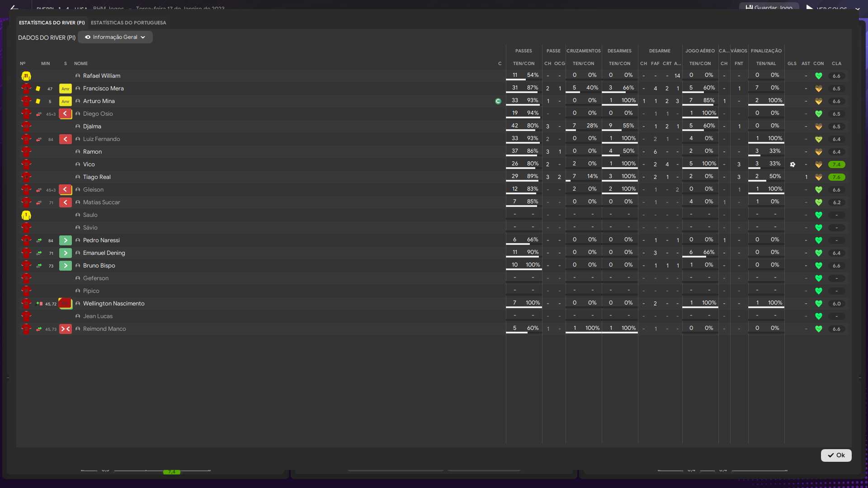Click Djalma's 28% crossing value
The image size is (868, 488).
[x=592, y=126]
